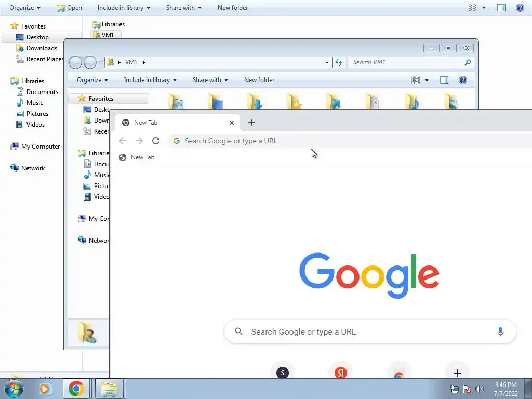Select Desktop in back window sidebar
Image resolution: width=532 pixels, height=399 pixels.
tap(37, 37)
